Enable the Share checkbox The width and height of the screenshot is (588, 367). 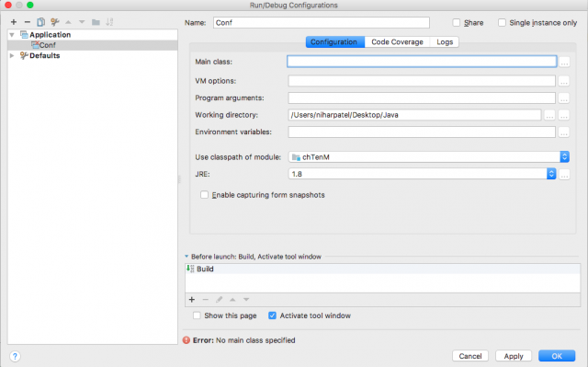(x=457, y=22)
